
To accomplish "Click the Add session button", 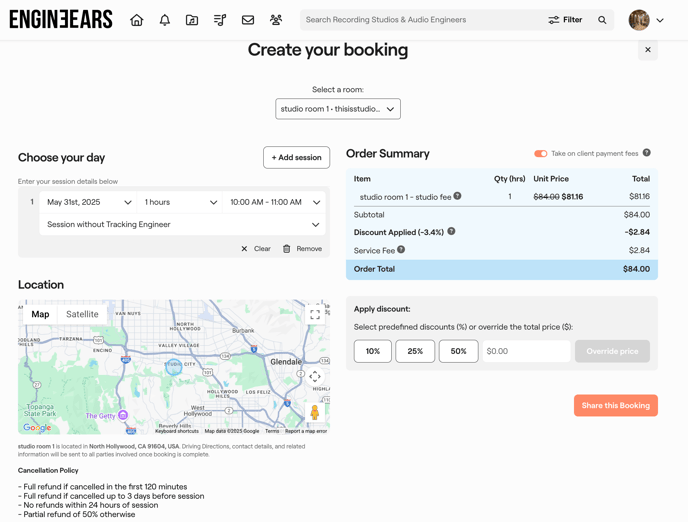I will coord(296,157).
